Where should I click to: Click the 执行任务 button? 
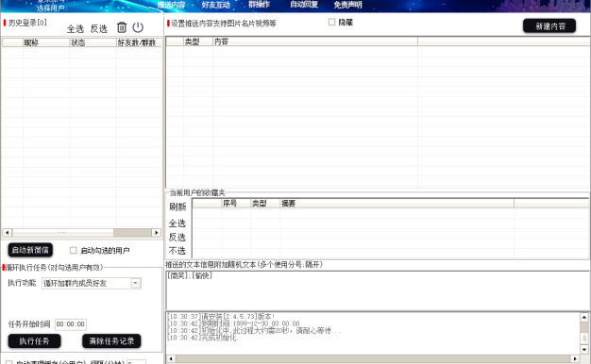click(x=34, y=341)
